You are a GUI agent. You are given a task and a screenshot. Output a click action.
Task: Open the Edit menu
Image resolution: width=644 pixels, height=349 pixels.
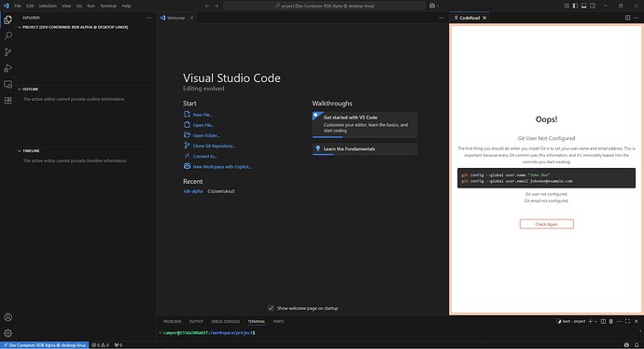pos(30,6)
